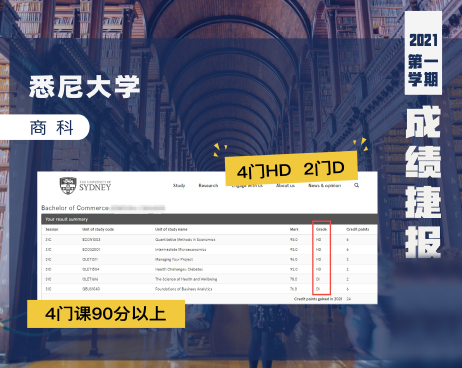The height and width of the screenshot is (368, 462).
Task: Click the DI grade for Foundations of Business Analytics
Action: 318,289
